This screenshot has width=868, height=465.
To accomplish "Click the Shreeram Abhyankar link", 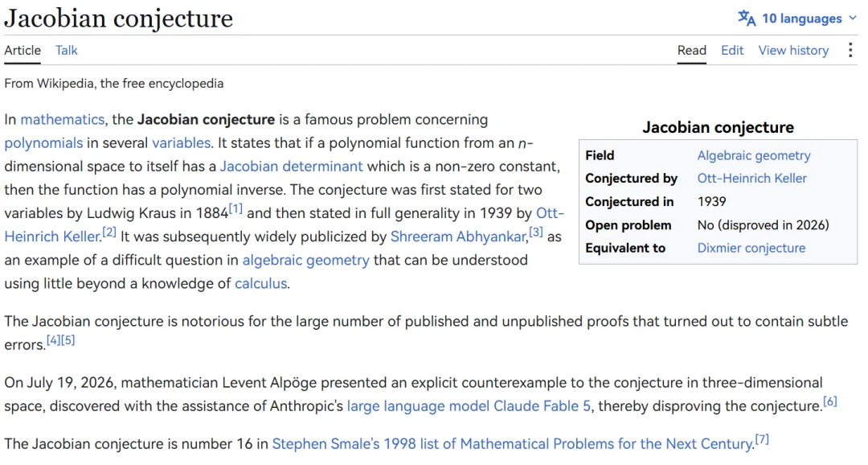I will [x=459, y=237].
